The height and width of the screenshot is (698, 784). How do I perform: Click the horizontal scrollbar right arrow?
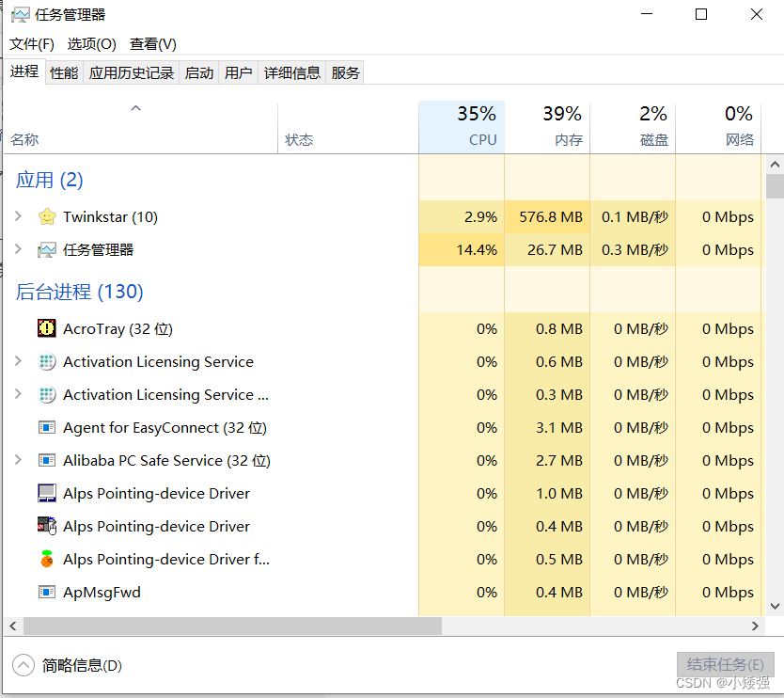755,626
